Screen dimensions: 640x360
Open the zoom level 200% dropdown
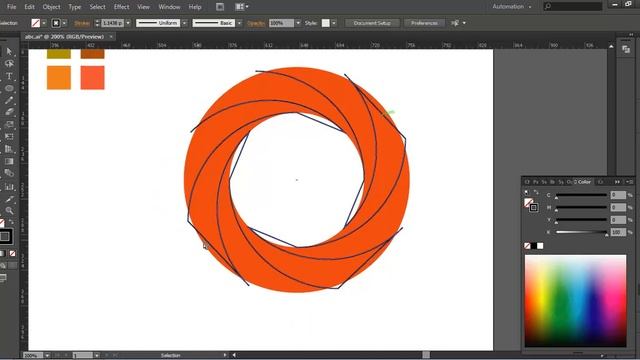(47, 356)
